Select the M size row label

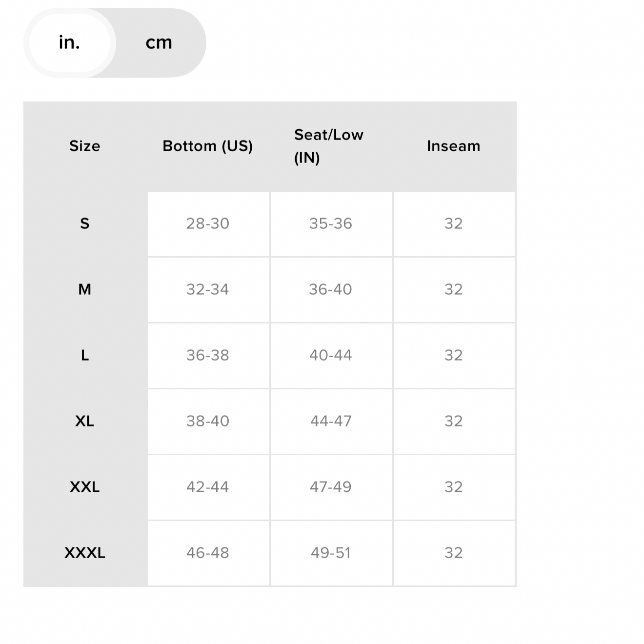85,289
